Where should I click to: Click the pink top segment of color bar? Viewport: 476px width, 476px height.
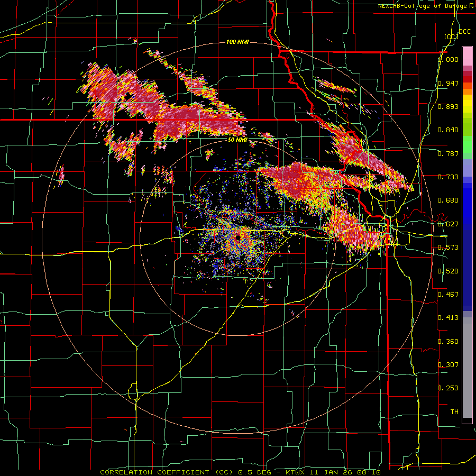tap(467, 57)
